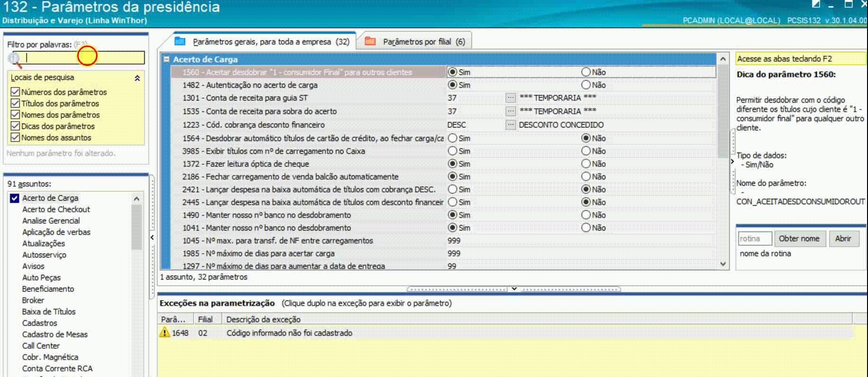Image resolution: width=868 pixels, height=377 pixels.
Task: Click the Obter nome button
Action: (x=799, y=239)
